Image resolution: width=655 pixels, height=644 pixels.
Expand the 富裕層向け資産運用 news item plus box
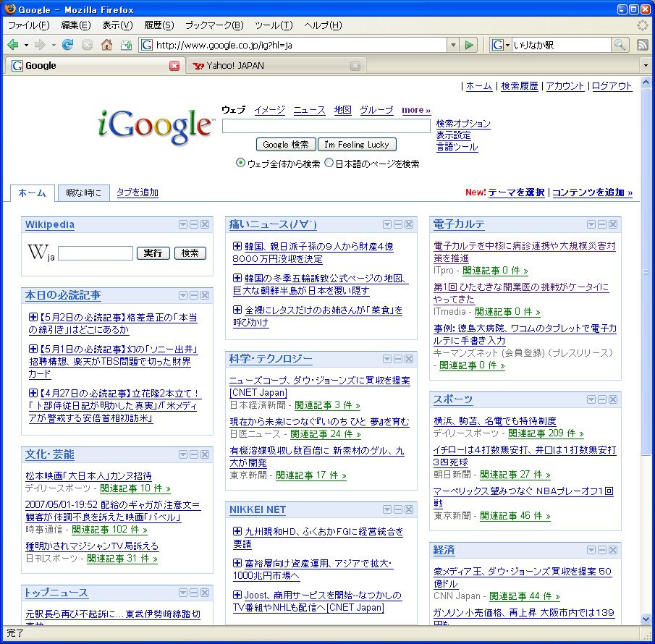237,562
